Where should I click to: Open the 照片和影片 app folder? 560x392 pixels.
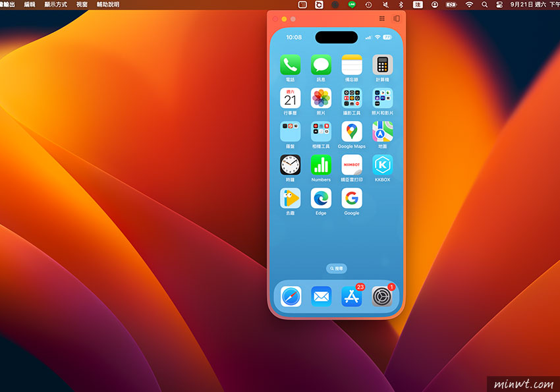pos(383,98)
